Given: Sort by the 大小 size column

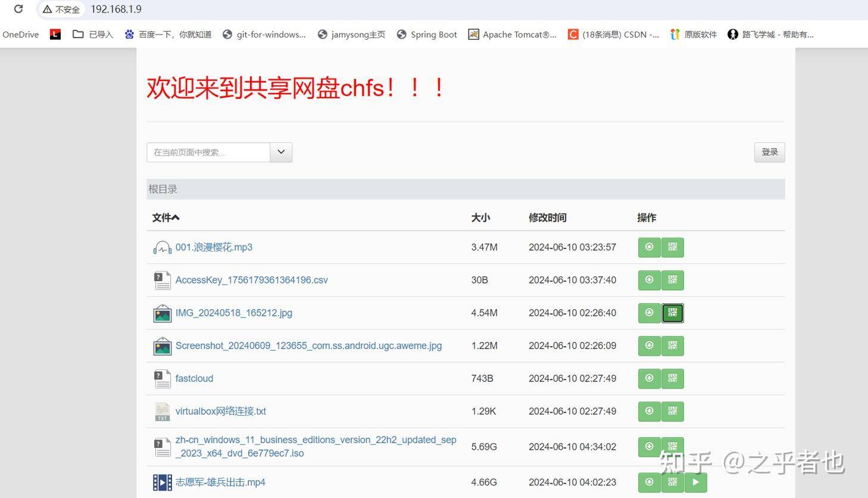Looking at the screenshot, I should click(480, 217).
